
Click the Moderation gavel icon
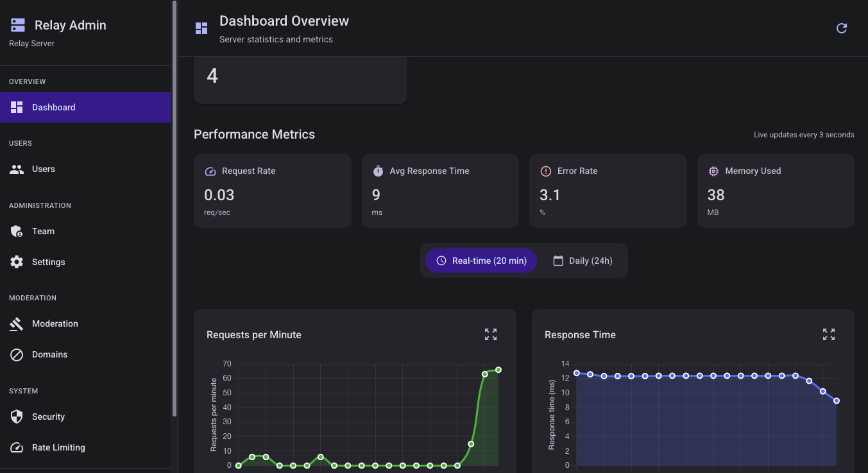tap(17, 323)
